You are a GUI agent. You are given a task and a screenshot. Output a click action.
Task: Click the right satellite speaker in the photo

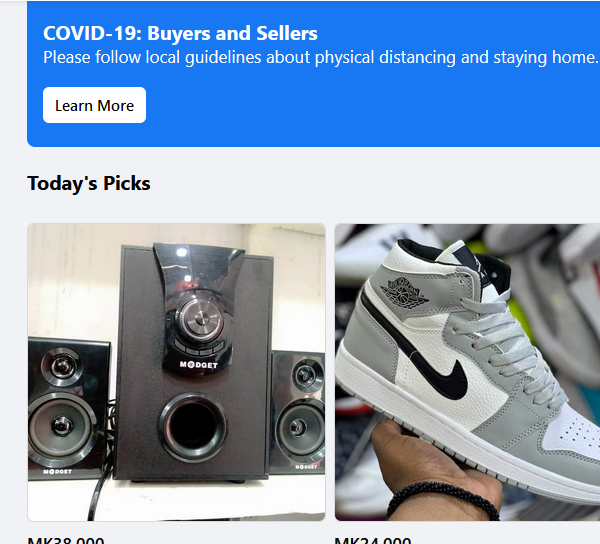click(x=298, y=412)
